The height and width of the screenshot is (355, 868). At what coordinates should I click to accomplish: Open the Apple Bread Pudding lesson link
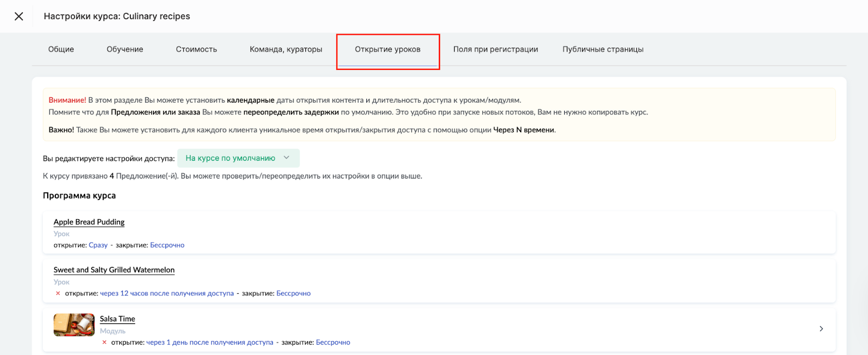click(x=89, y=222)
